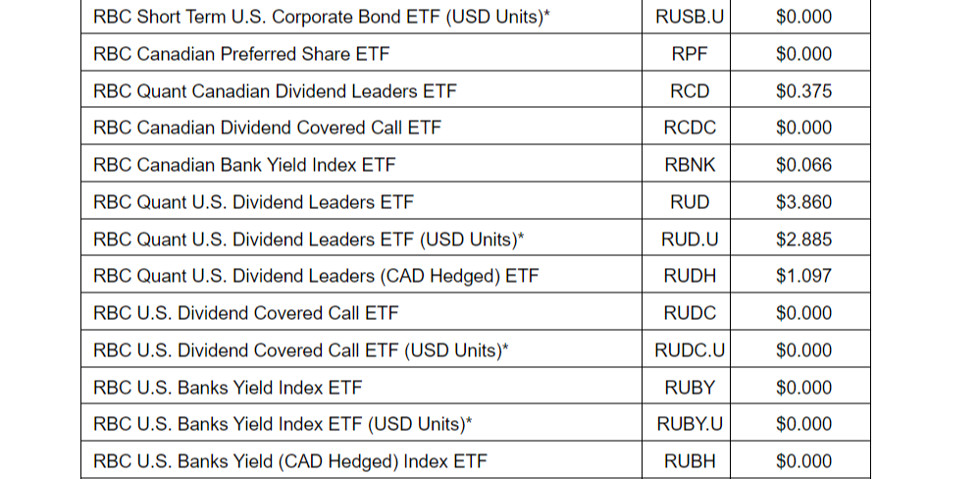
Task: Select RBC Canadian Bank Yield Index ETF
Action: point(244,165)
